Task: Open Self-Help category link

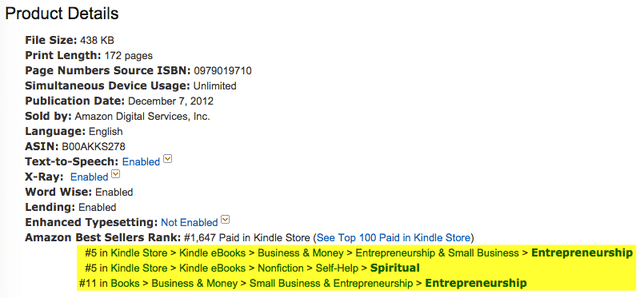Action: pos(337,268)
